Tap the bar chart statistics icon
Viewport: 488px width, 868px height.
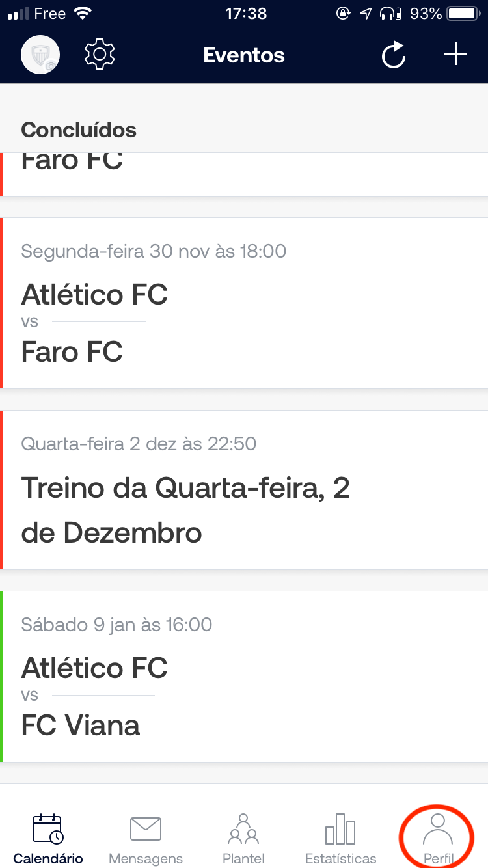[x=340, y=828]
